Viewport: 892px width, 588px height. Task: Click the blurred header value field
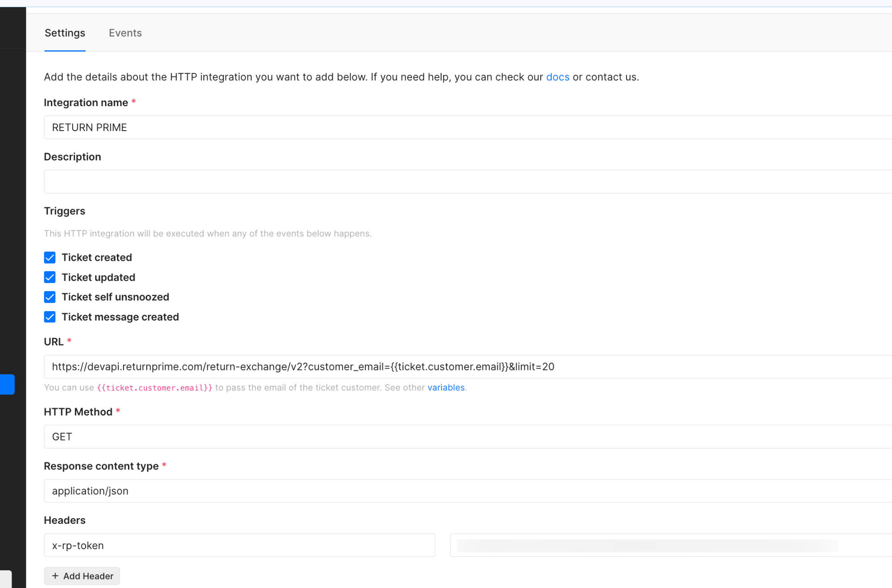pos(647,545)
